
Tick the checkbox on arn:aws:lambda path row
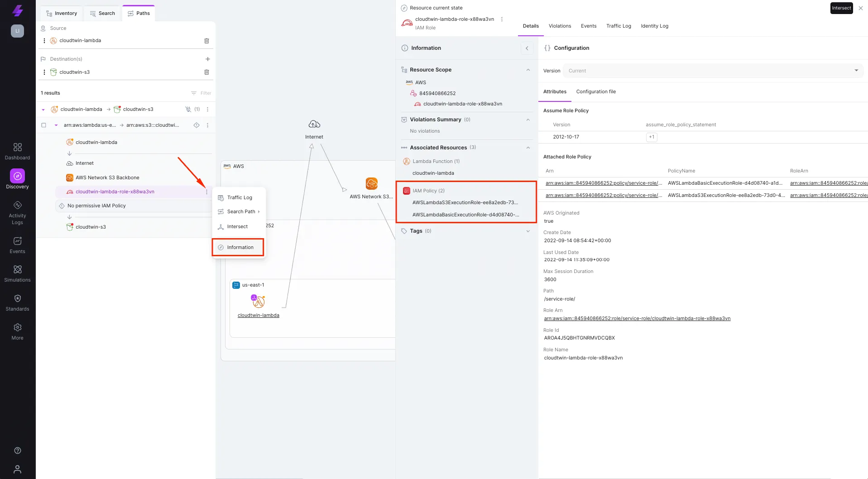43,125
